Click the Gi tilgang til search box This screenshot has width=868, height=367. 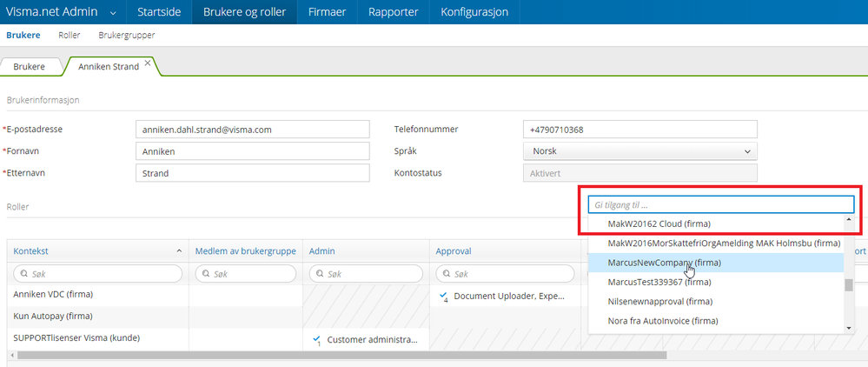tap(721, 204)
